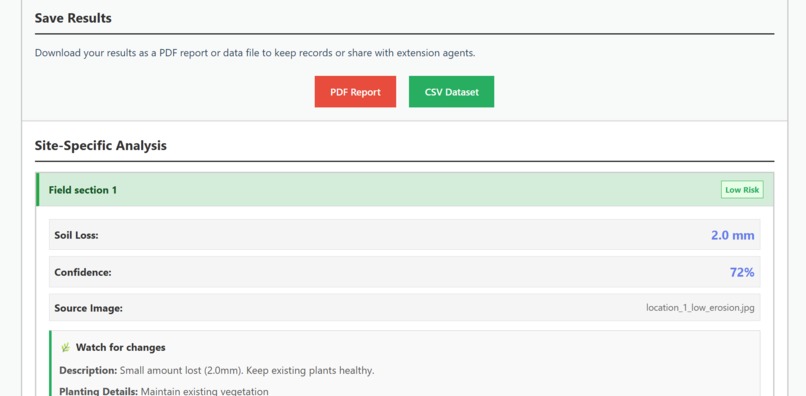This screenshot has height=396, width=806.
Task: Click the Low Risk badge
Action: (x=742, y=190)
